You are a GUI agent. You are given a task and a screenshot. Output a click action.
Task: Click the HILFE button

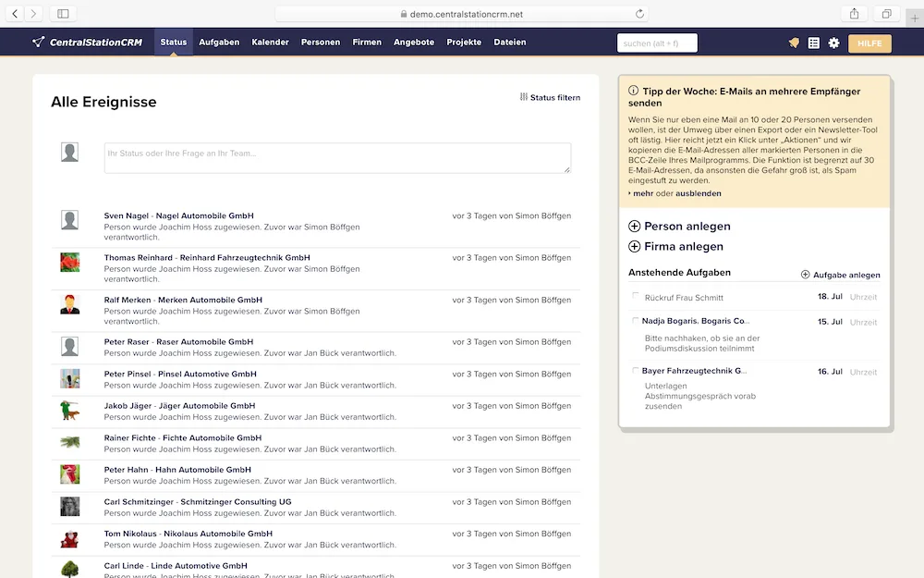(869, 43)
